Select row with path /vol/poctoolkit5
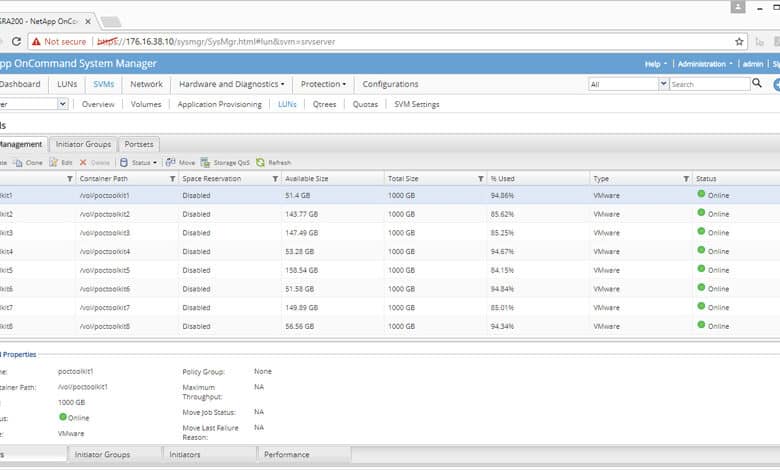 [390, 270]
